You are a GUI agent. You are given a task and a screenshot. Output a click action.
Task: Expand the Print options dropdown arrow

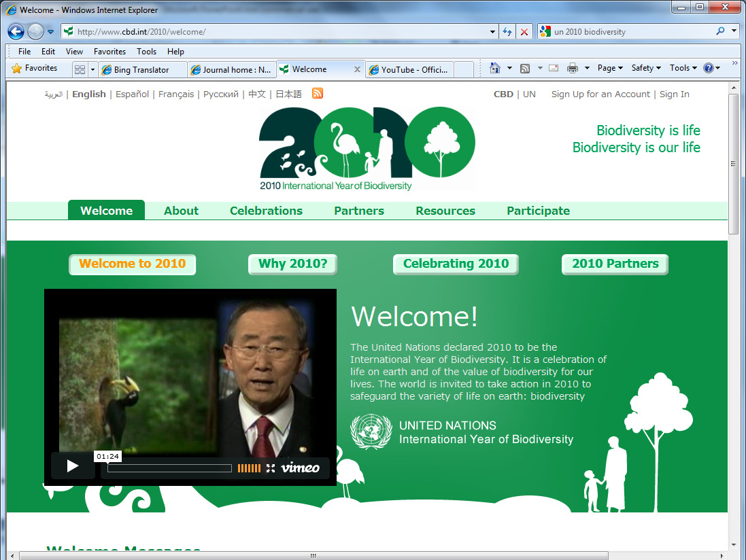tap(587, 68)
